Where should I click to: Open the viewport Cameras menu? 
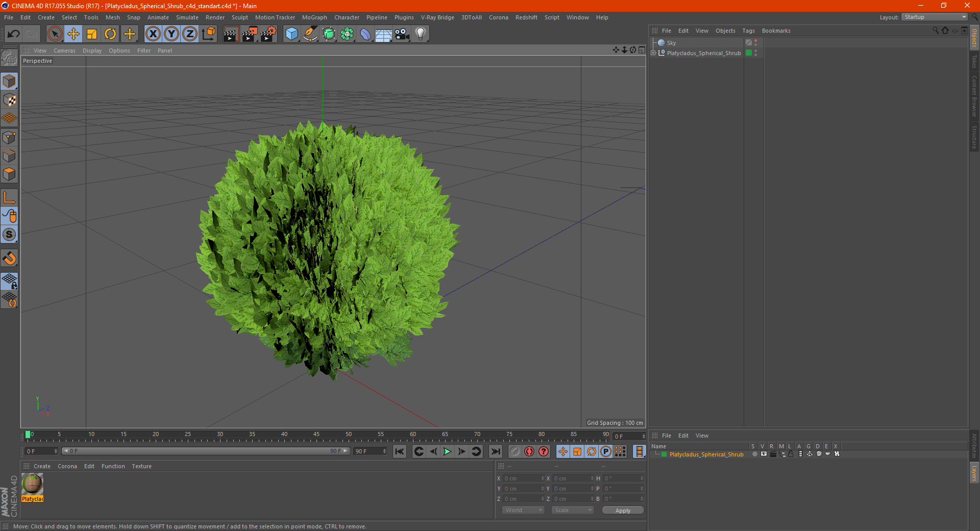pos(64,51)
